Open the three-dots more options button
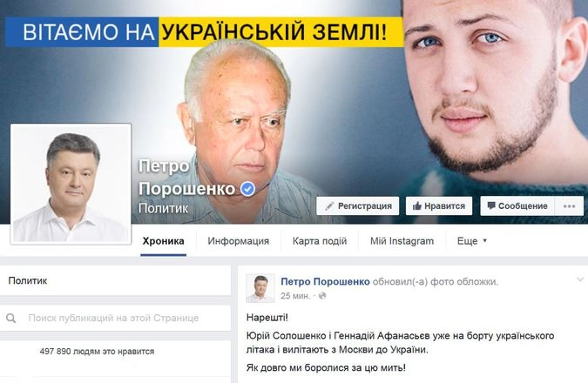The image size is (588, 383). tap(569, 206)
